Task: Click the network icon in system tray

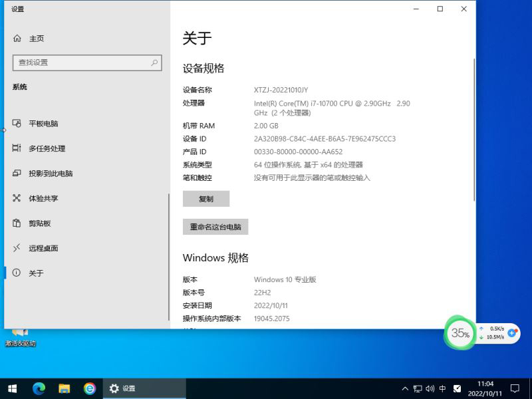Action: click(x=418, y=388)
